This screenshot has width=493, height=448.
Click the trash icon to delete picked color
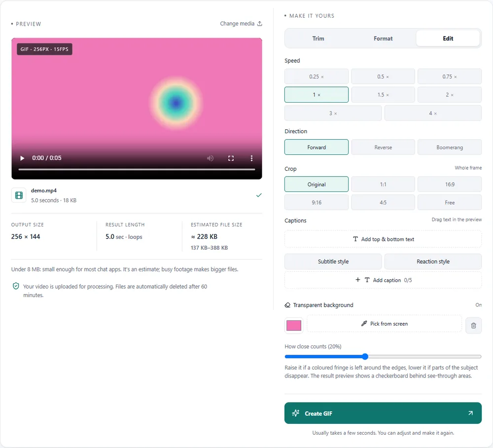tap(473, 325)
